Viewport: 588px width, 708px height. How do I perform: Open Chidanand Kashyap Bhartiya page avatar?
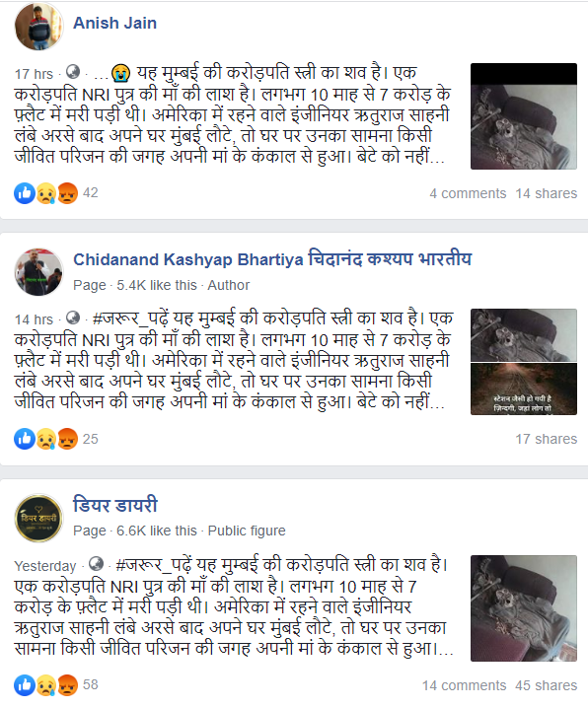38,272
